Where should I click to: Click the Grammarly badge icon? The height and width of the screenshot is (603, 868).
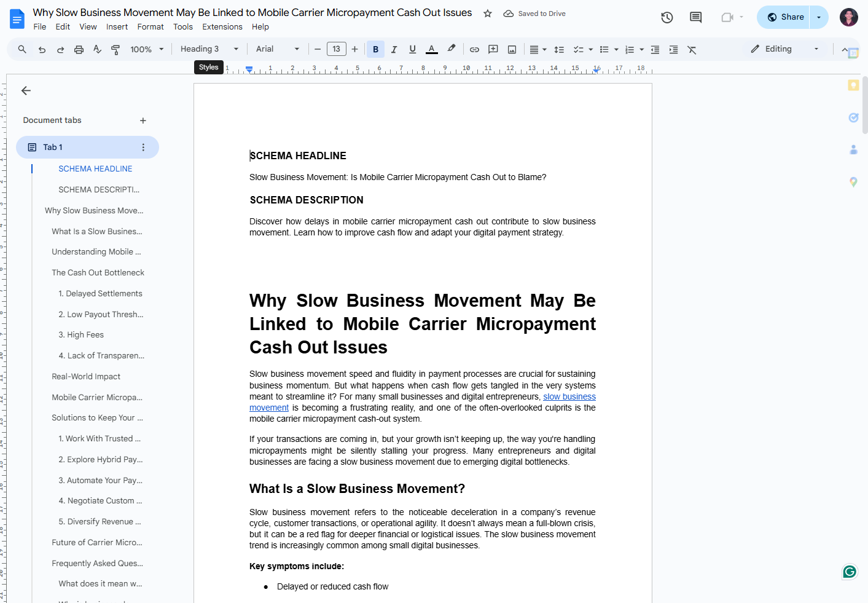(850, 572)
